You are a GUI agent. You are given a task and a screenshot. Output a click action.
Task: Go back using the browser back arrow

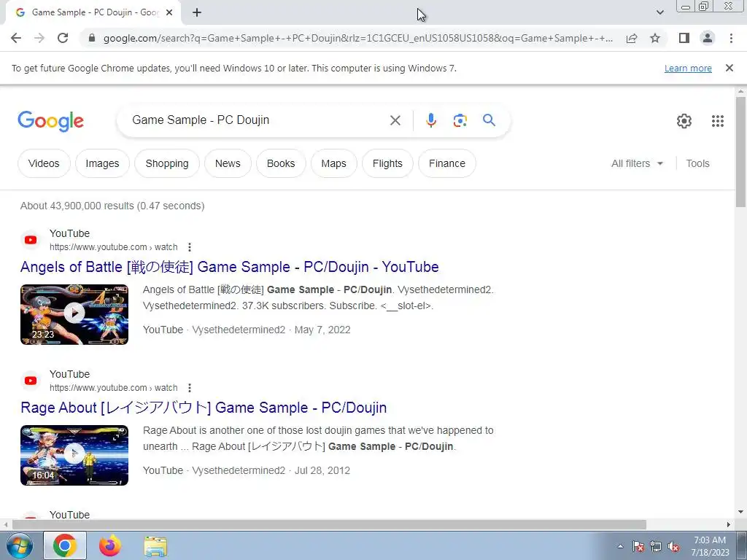pyautogui.click(x=16, y=38)
